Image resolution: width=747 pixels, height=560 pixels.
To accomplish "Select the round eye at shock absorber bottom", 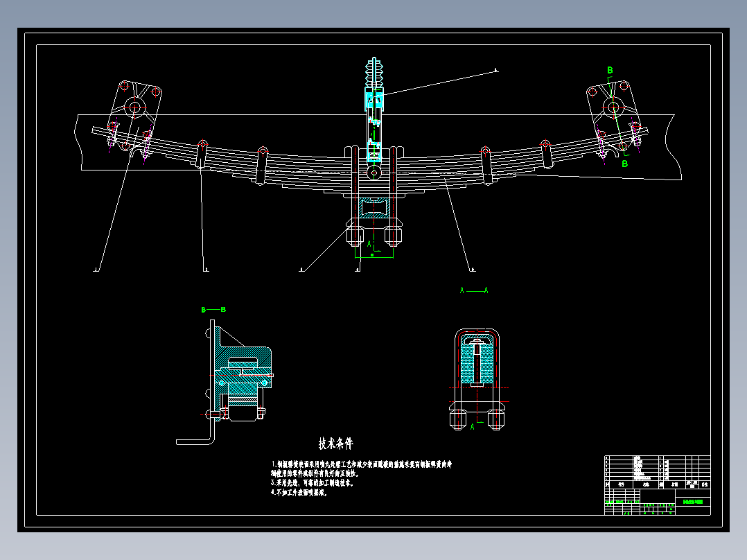I will click(374, 172).
